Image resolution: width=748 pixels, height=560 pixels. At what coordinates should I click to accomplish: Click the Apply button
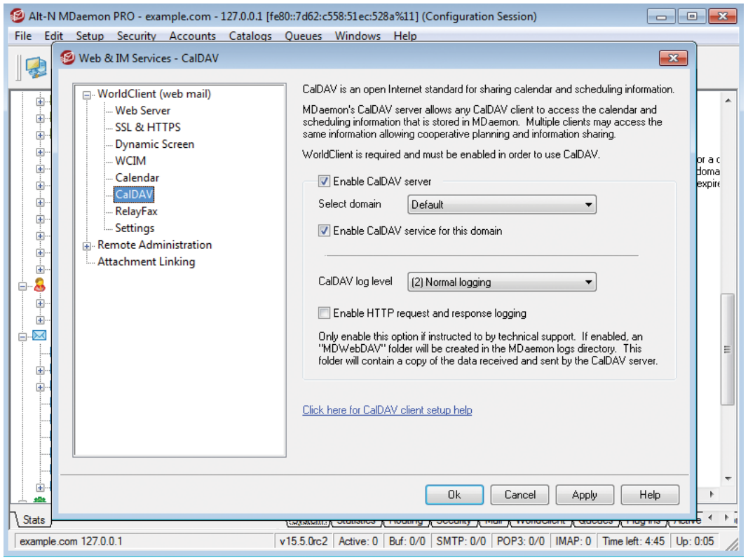[585, 495]
